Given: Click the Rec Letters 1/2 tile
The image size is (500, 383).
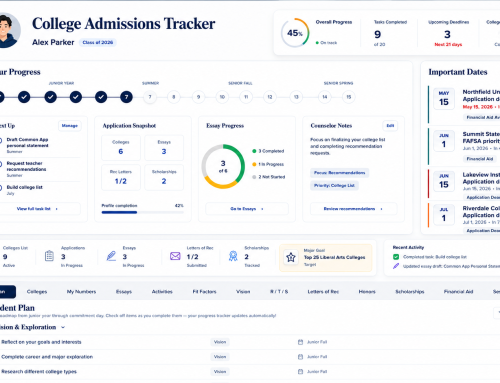Looking at the screenshot, I should click(x=121, y=177).
